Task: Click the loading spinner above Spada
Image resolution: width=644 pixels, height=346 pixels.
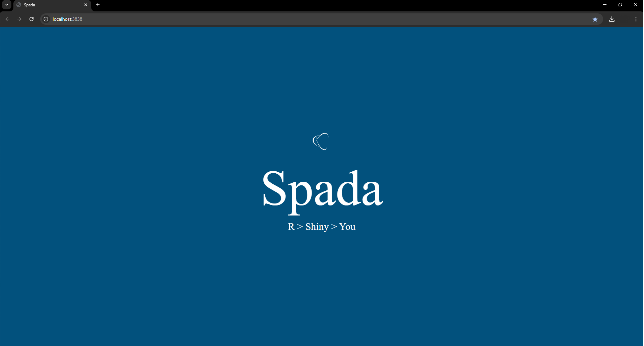Action: pyautogui.click(x=321, y=142)
